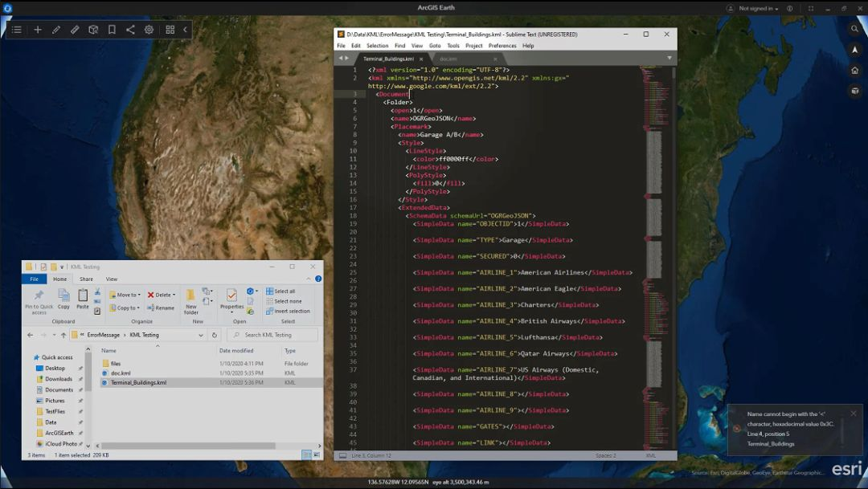Open the globe search magnifier
The image size is (868, 489).
[x=855, y=29]
